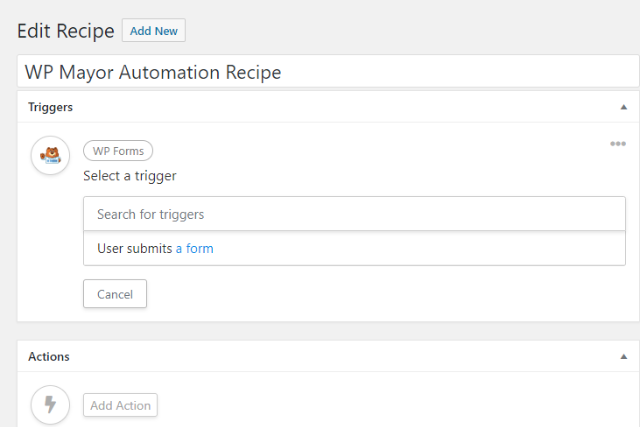Click the WP Forms integration badge
640x427 pixels.
[118, 151]
